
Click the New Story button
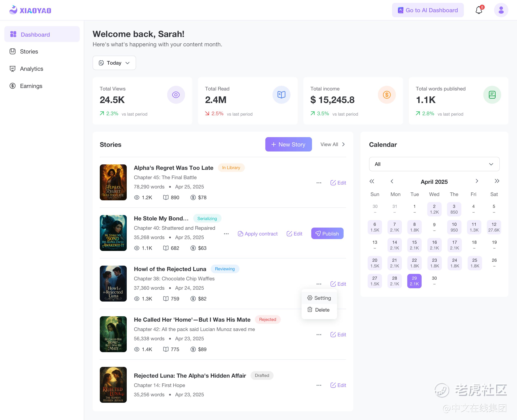(288, 144)
